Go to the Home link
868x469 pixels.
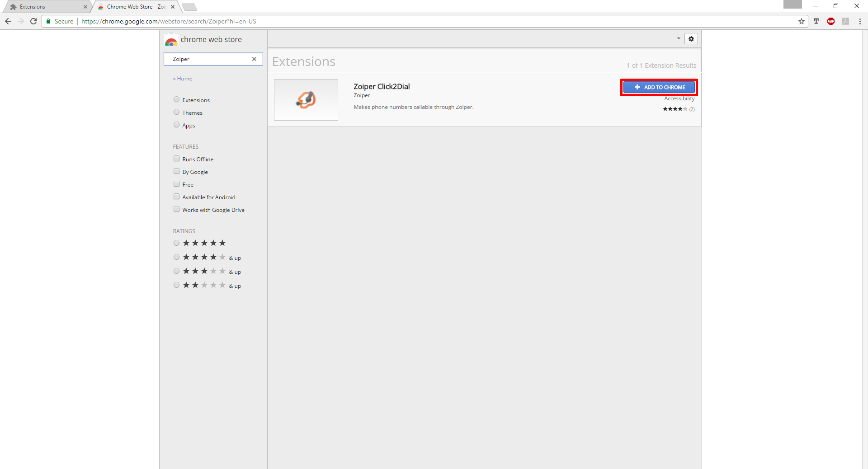[184, 79]
